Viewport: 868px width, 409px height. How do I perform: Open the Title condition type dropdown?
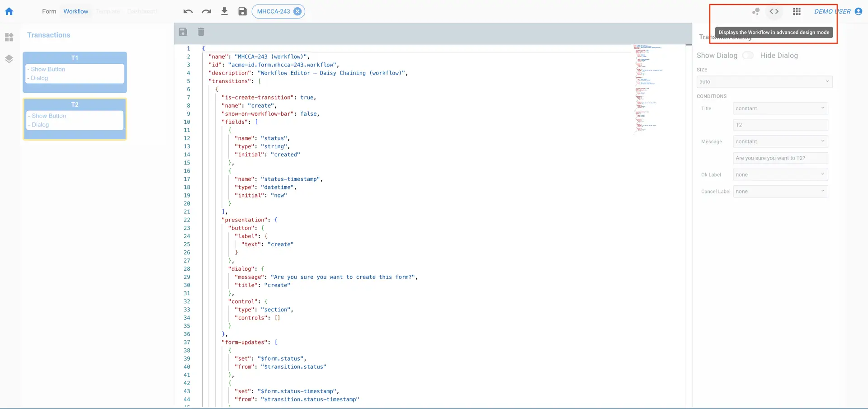pyautogui.click(x=780, y=108)
